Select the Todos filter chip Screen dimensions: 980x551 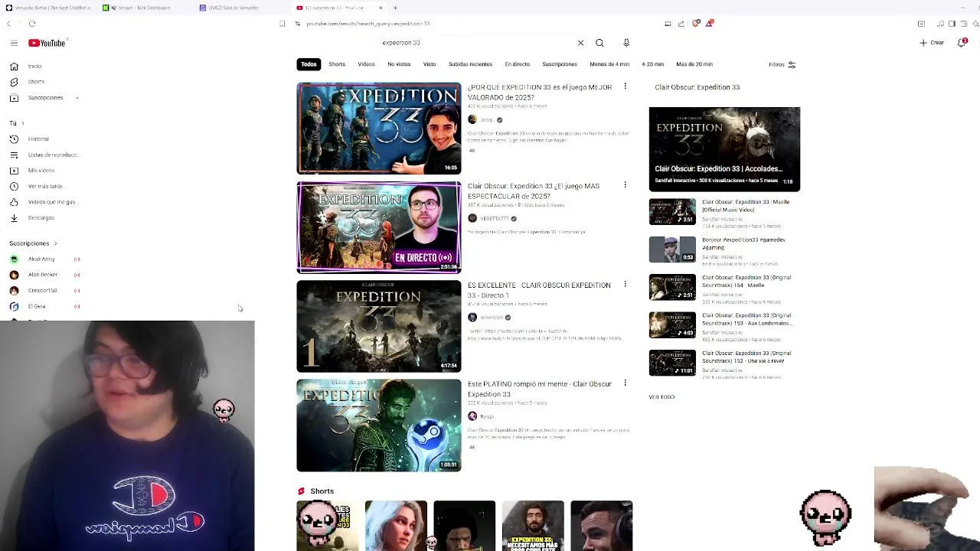tap(309, 64)
